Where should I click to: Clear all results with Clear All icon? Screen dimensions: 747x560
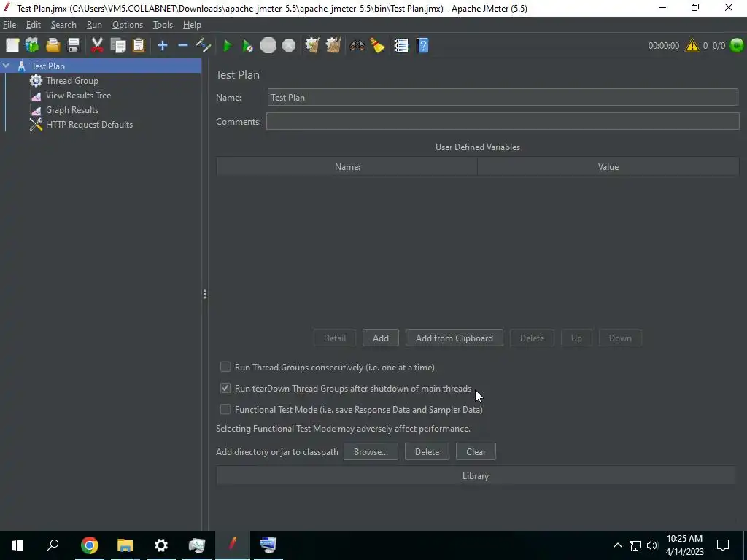click(x=333, y=46)
